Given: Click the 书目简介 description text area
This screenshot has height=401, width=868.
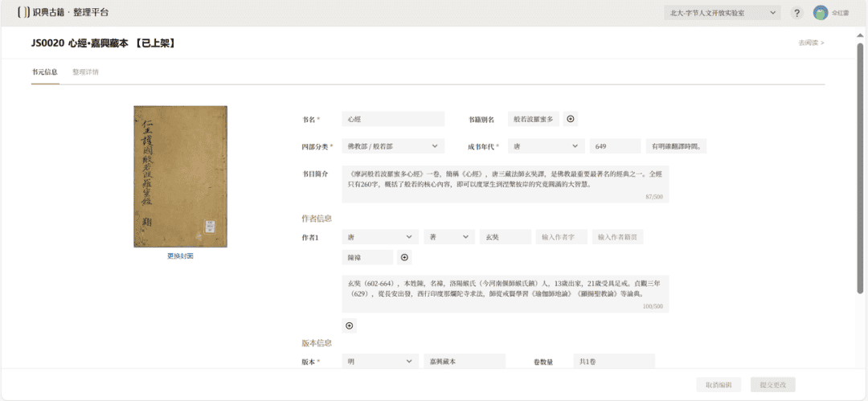Looking at the screenshot, I should pyautogui.click(x=506, y=184).
